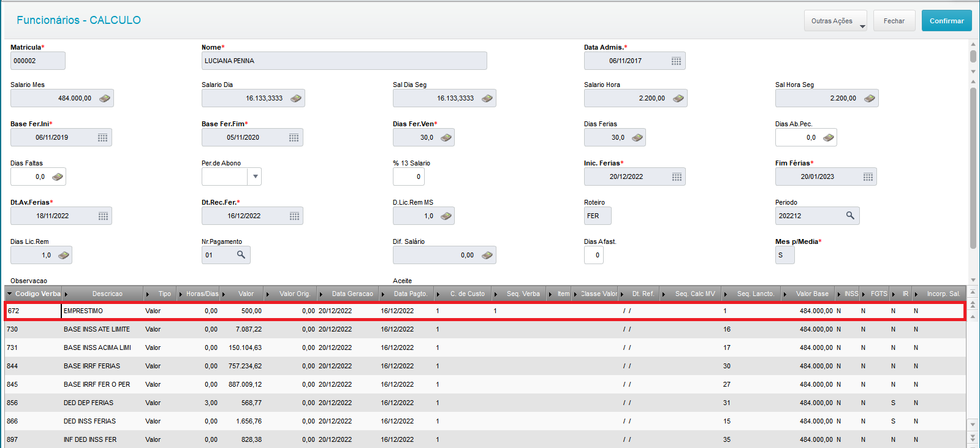
Task: Click the Salario Dia calculator icon
Action: (296, 98)
